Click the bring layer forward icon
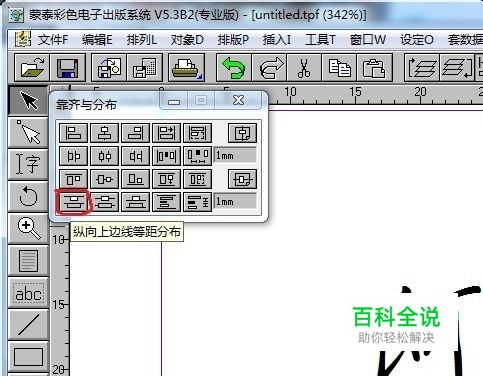483x376 pixels. (x=422, y=68)
